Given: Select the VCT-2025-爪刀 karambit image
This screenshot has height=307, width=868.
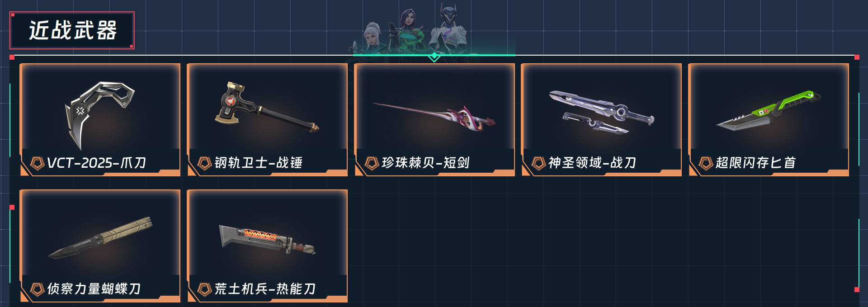Looking at the screenshot, I should pyautogui.click(x=100, y=115).
